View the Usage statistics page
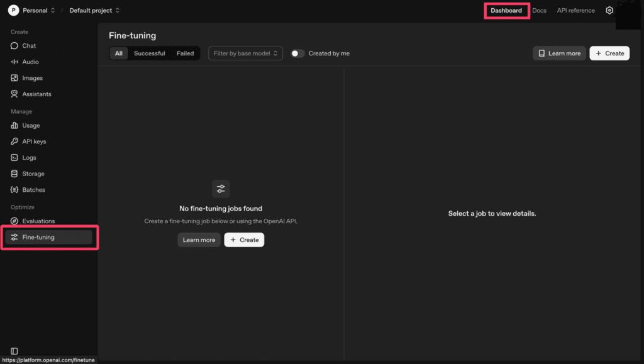Viewport: 644px width, 364px height. [31, 126]
